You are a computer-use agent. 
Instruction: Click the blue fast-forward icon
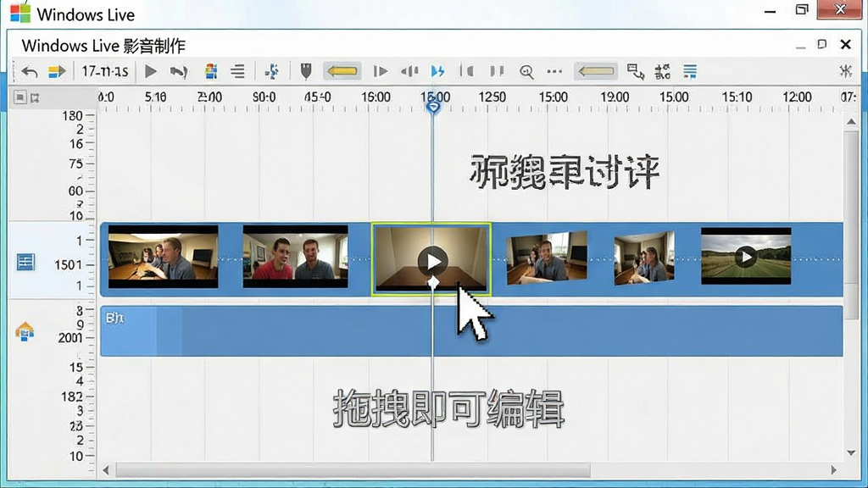click(x=438, y=71)
